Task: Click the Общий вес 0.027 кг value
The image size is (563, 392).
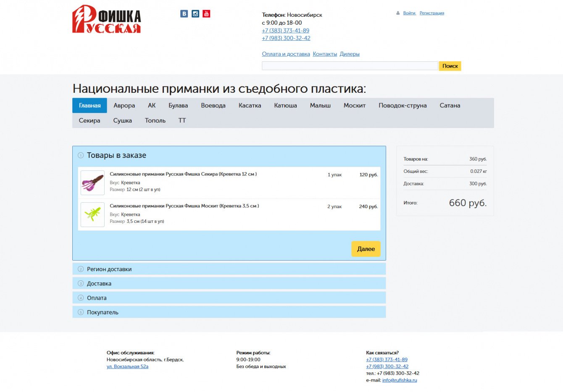Action: pyautogui.click(x=479, y=171)
